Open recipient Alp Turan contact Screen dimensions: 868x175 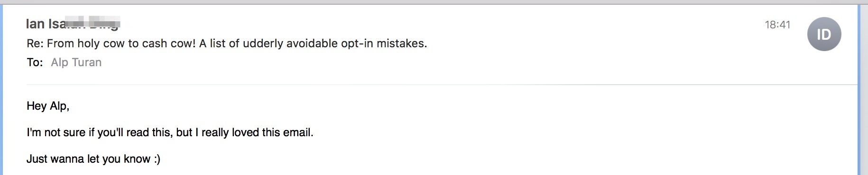[76, 62]
